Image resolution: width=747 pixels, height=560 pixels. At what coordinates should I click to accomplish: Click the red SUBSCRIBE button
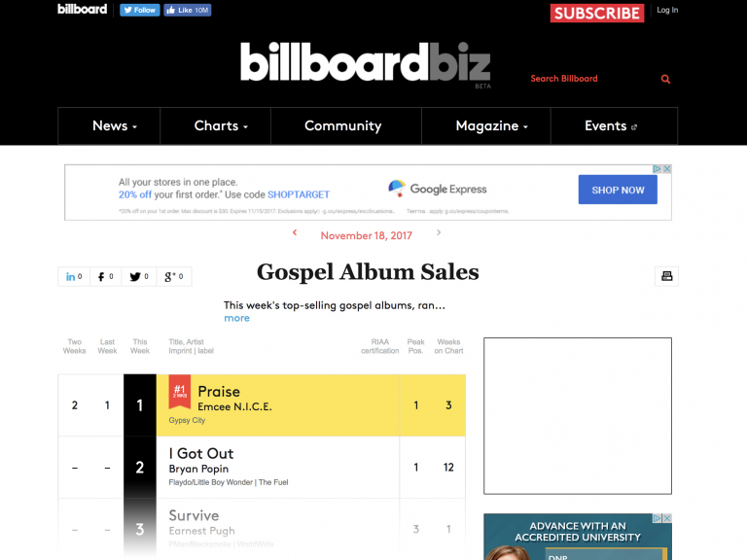597,13
